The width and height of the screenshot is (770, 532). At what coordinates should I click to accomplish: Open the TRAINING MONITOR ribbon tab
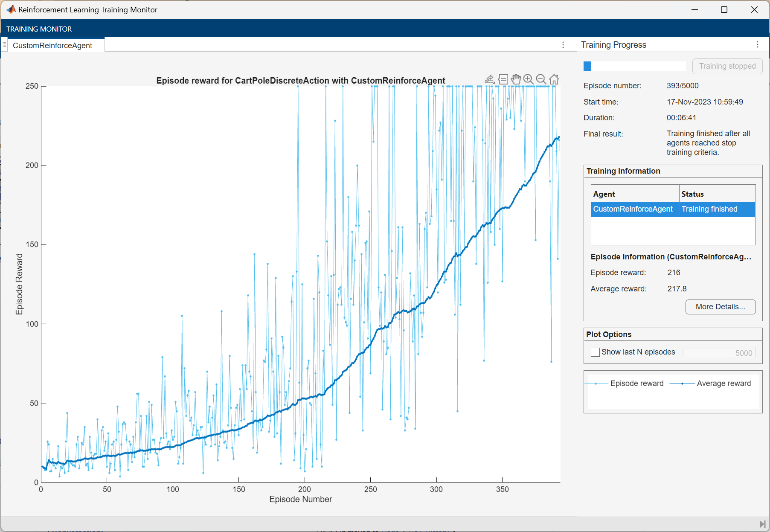coord(39,29)
